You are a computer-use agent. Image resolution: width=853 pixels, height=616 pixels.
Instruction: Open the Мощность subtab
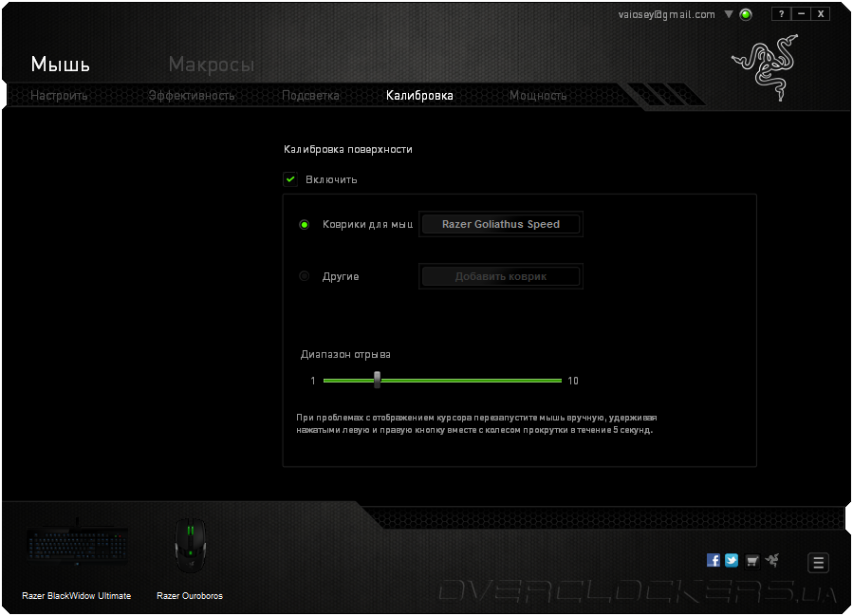[x=538, y=95]
